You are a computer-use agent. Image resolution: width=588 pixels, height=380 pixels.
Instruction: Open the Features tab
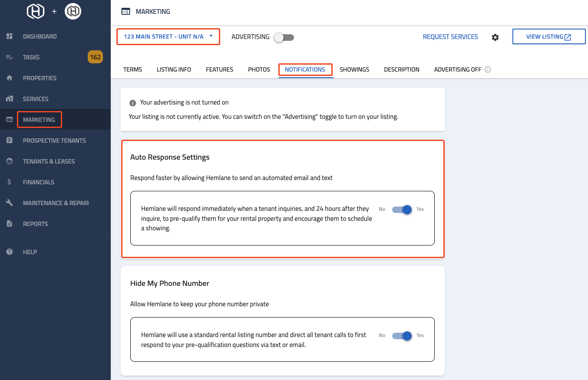[x=219, y=69]
